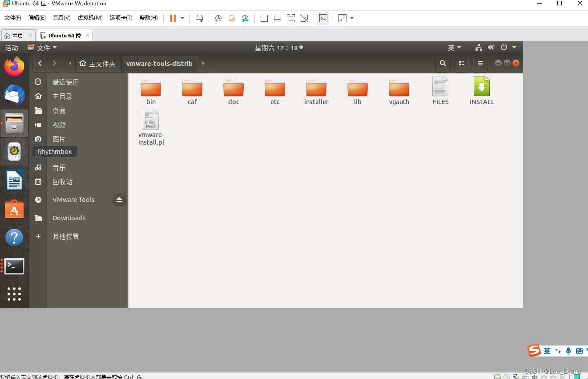Click the Files icon in the dock
This screenshot has height=379, width=588.
click(x=14, y=123)
